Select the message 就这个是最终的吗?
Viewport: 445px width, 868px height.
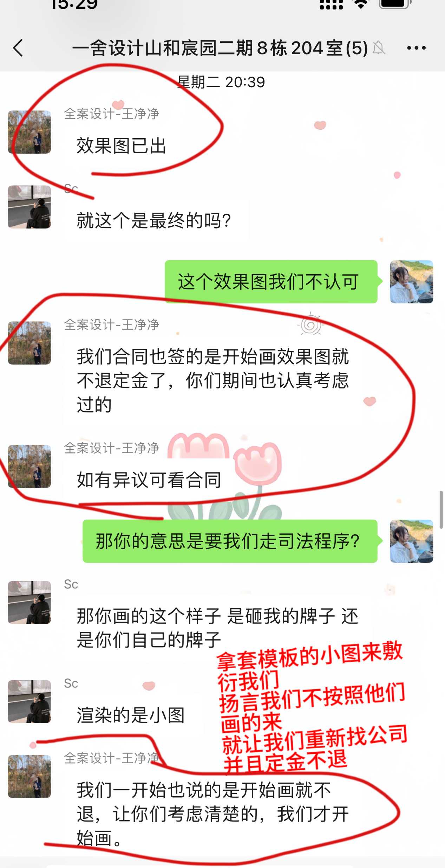pyautogui.click(x=154, y=221)
